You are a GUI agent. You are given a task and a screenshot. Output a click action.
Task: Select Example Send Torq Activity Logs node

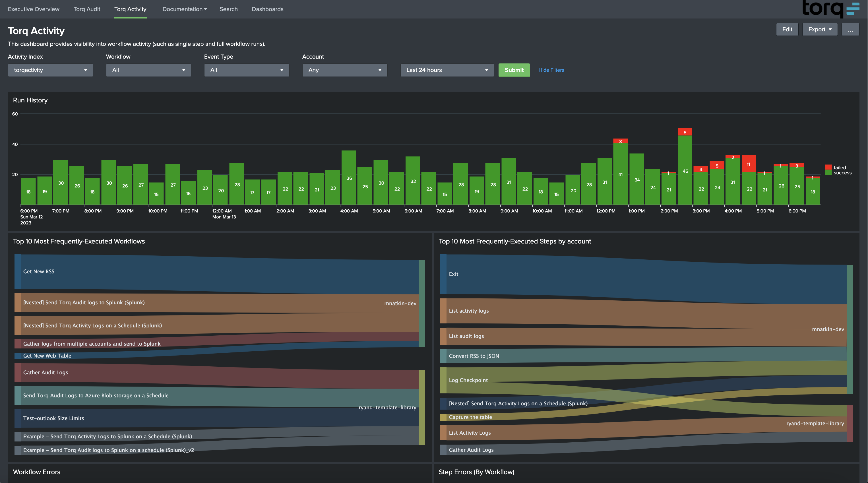[x=18, y=436]
